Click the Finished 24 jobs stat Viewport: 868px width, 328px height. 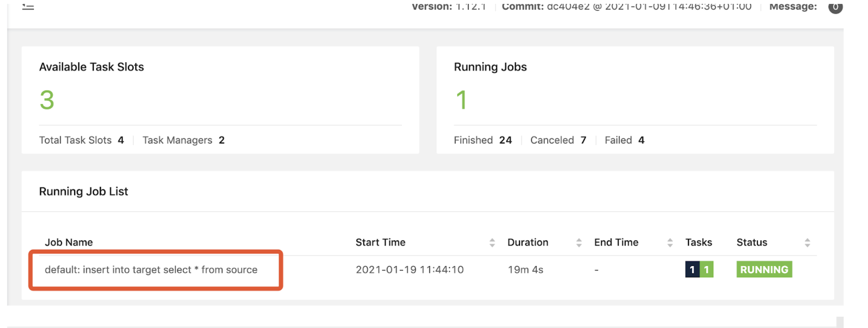[483, 140]
